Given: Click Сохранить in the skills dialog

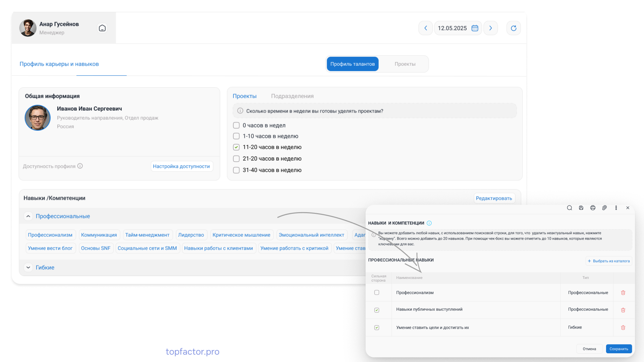Looking at the screenshot, I should pyautogui.click(x=619, y=349).
